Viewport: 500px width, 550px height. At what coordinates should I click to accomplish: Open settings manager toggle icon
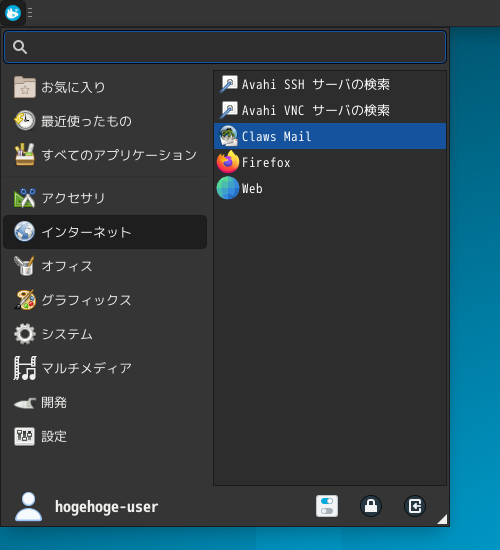(x=327, y=506)
